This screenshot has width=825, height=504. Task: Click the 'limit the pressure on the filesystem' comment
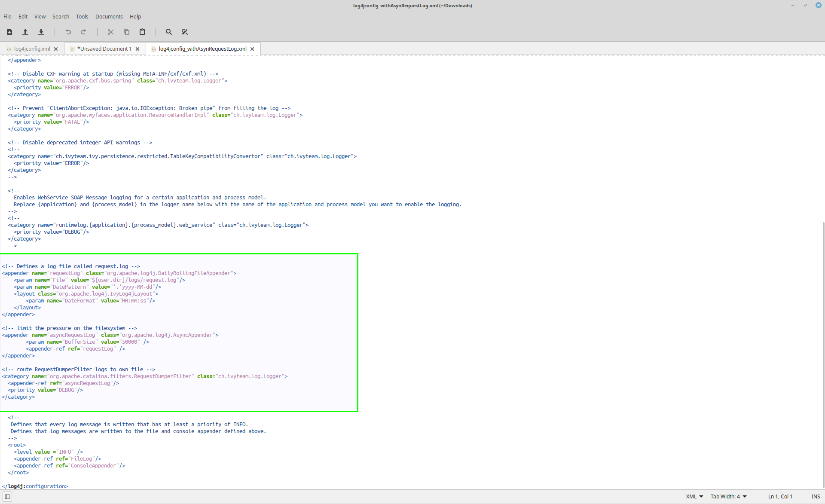70,328
